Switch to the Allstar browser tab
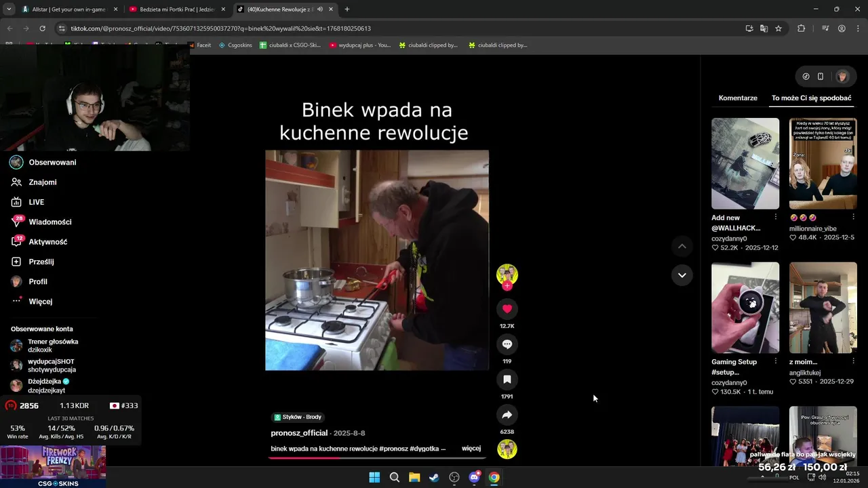Image resolution: width=868 pixels, height=488 pixels. click(68, 9)
